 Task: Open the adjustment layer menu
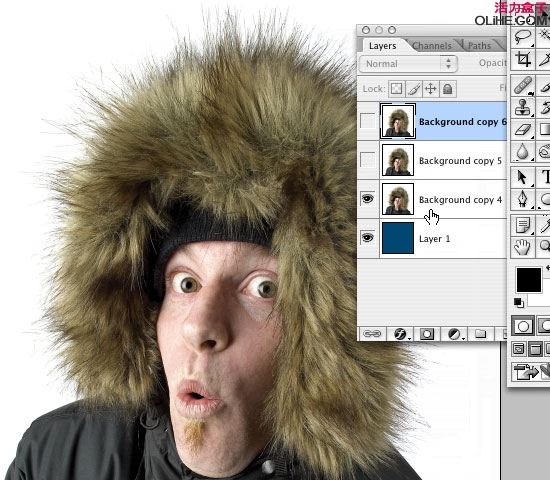click(x=455, y=334)
